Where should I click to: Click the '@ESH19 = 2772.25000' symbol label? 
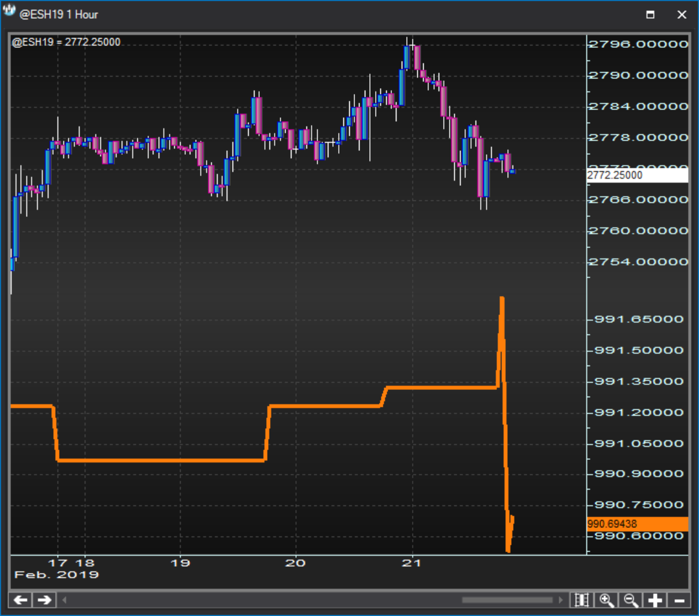click(x=66, y=42)
